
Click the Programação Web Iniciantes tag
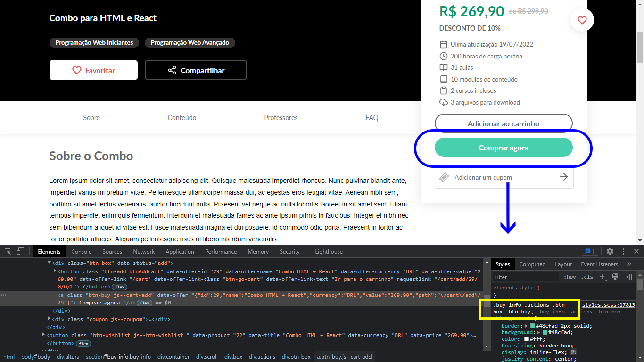(94, 42)
